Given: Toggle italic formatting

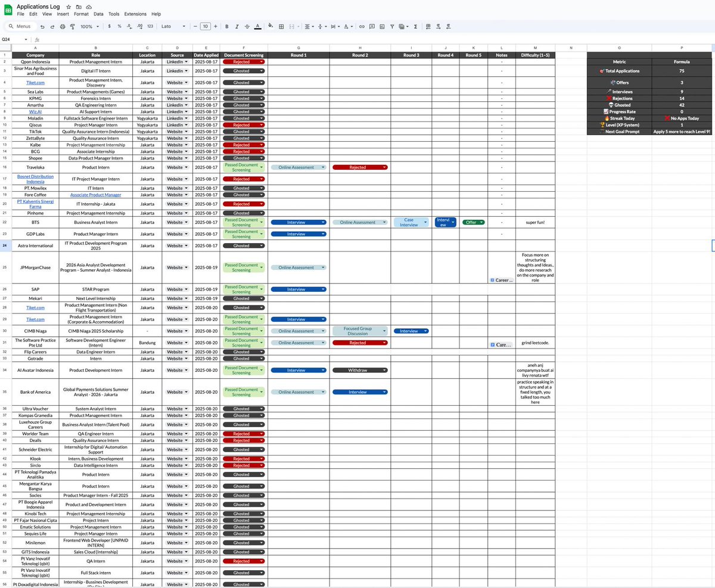Looking at the screenshot, I should pyautogui.click(x=237, y=27).
